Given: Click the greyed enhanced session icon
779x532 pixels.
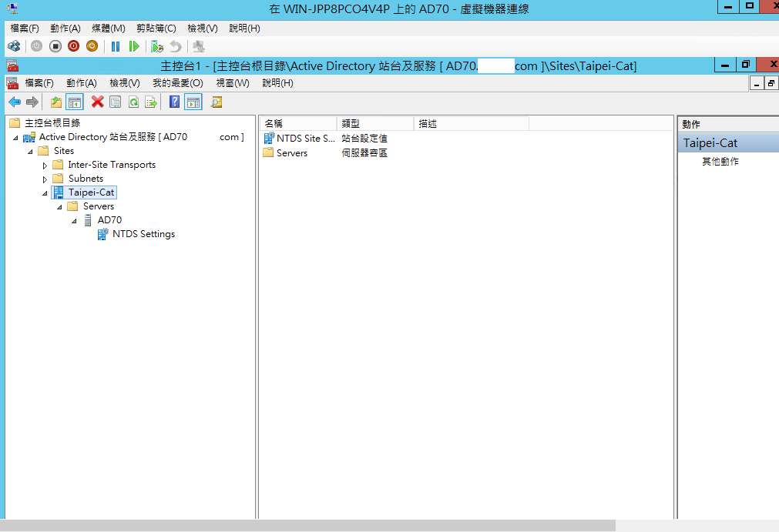Looking at the screenshot, I should (199, 47).
